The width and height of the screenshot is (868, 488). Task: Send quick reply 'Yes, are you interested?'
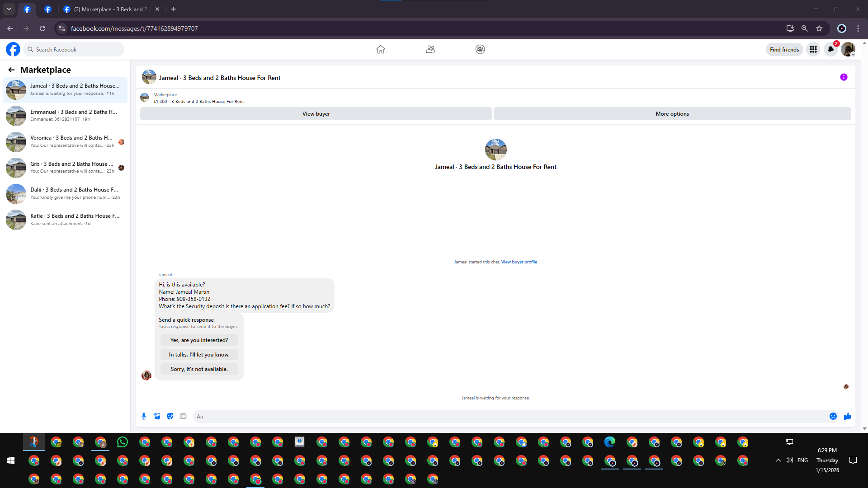coord(199,340)
